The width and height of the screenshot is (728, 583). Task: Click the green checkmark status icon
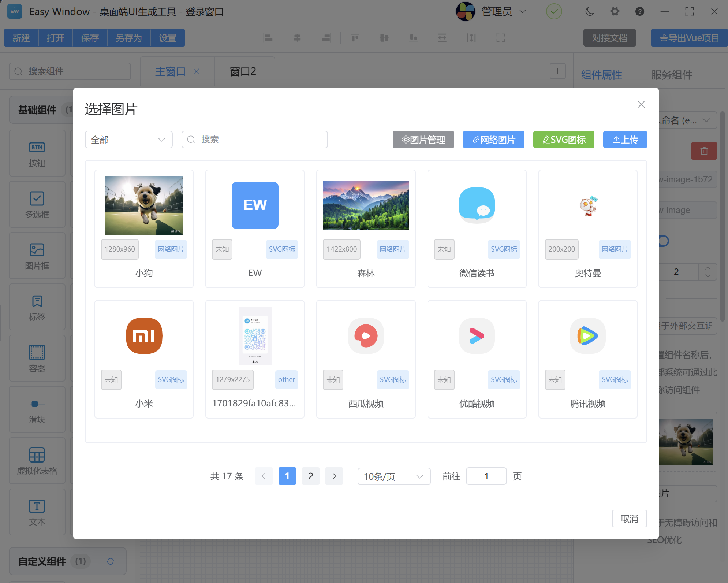(x=554, y=11)
